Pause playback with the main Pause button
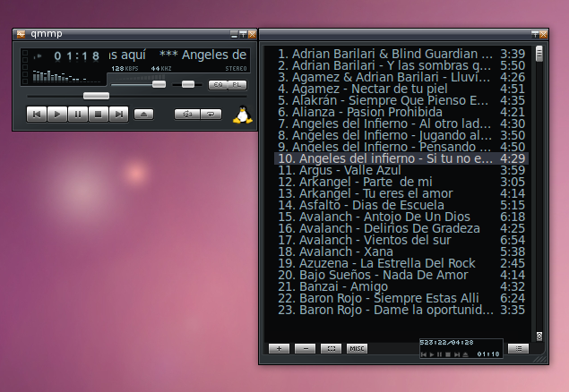569x392 pixels. (78, 115)
